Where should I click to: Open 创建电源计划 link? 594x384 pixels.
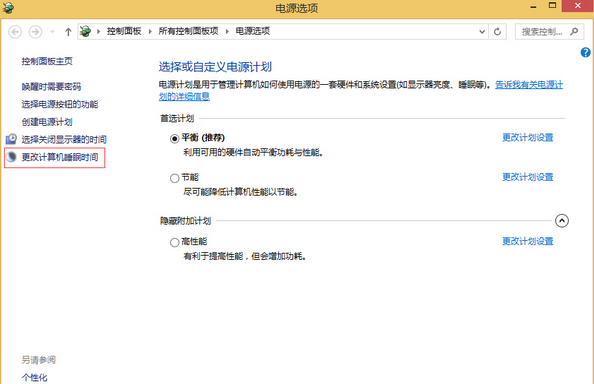click(x=47, y=122)
